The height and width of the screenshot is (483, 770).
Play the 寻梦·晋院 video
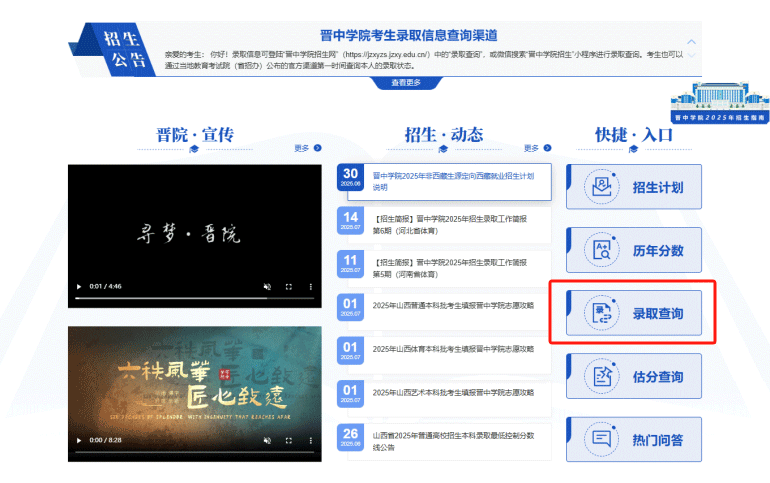point(79,287)
